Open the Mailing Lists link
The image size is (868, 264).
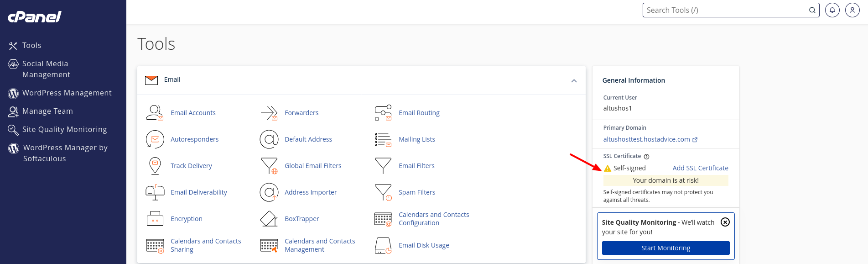(x=417, y=139)
